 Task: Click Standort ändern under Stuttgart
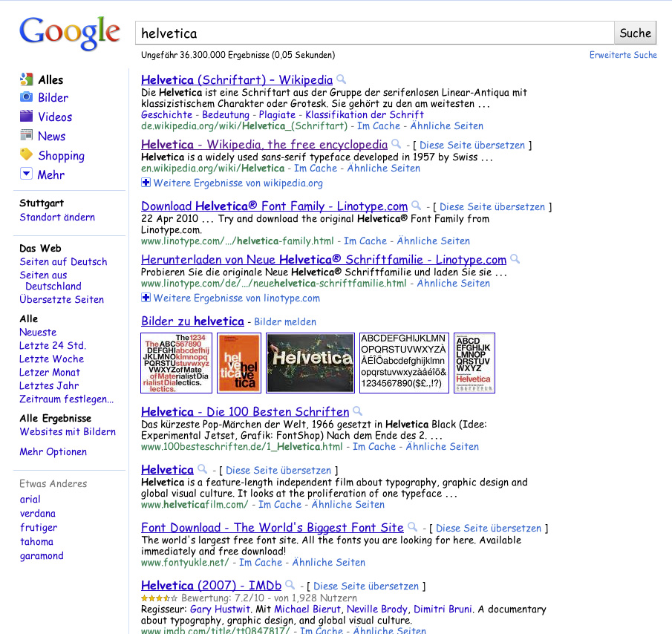coord(57,218)
